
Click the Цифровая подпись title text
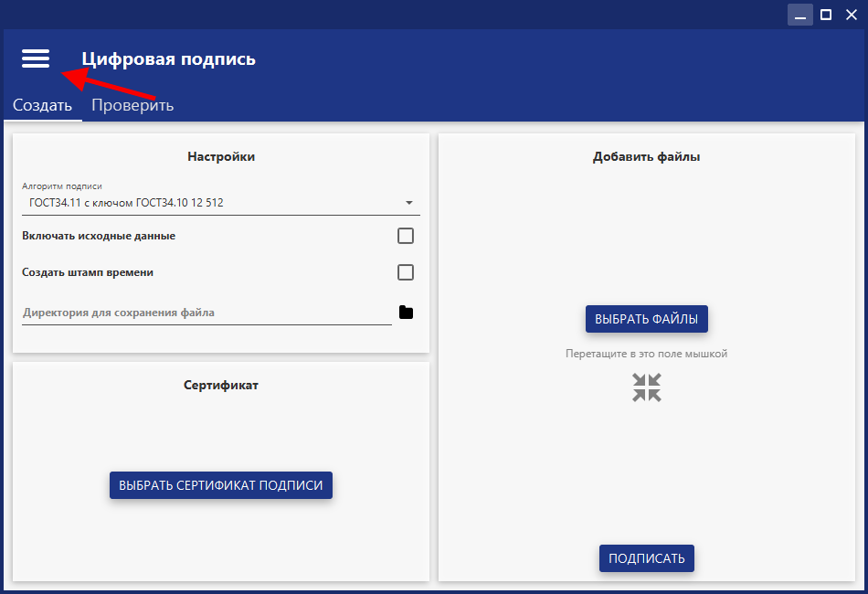coord(169,59)
